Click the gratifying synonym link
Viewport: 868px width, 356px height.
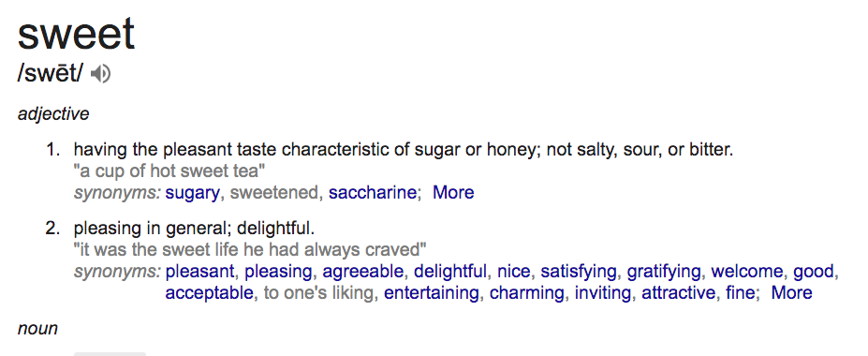[664, 272]
